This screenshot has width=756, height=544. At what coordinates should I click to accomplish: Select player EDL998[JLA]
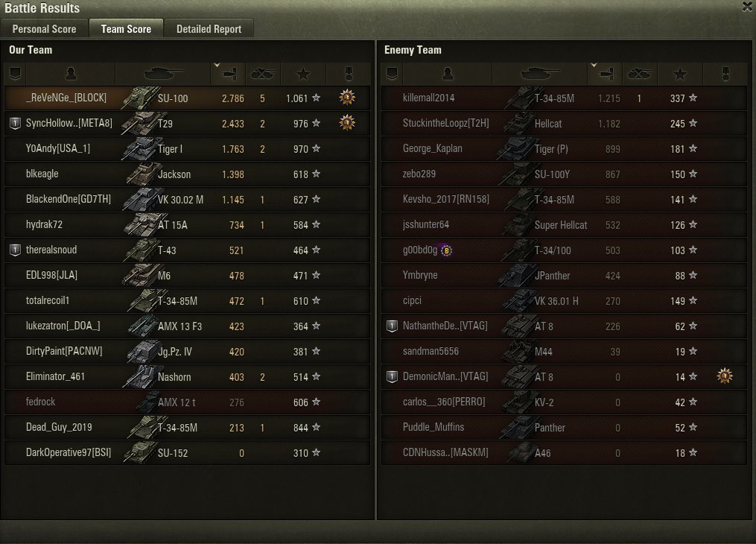(51, 275)
